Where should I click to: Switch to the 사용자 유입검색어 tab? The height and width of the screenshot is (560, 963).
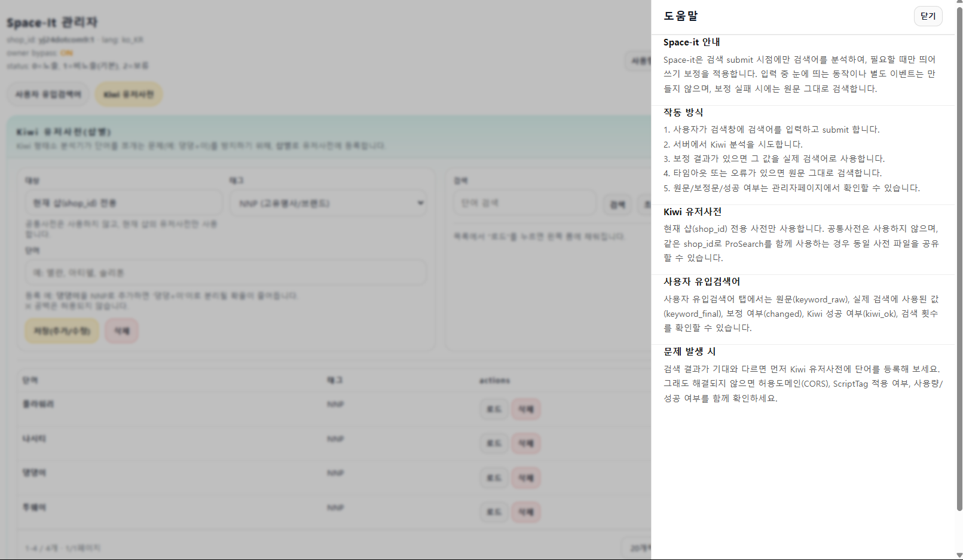(x=48, y=94)
